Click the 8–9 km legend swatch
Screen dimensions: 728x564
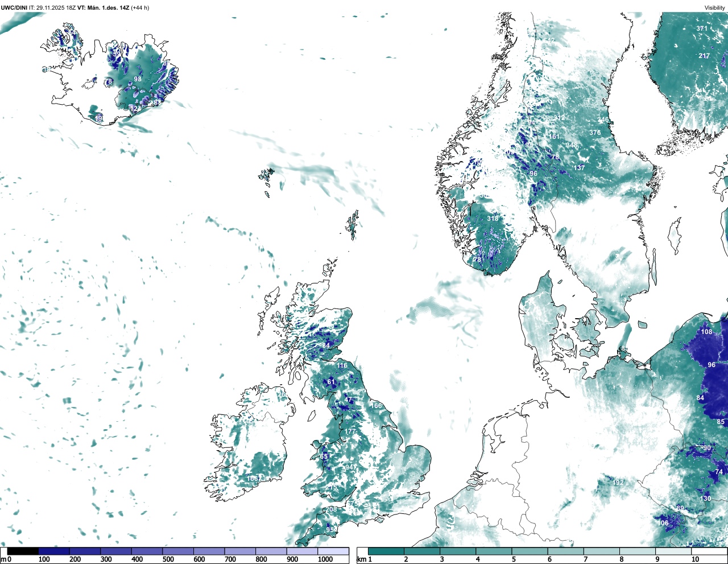(x=639, y=551)
